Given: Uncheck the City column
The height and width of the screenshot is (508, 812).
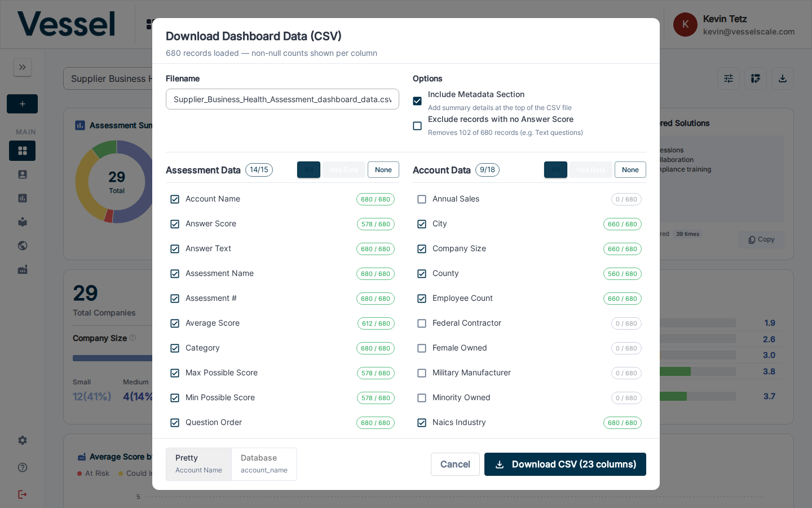Looking at the screenshot, I should [x=422, y=224].
